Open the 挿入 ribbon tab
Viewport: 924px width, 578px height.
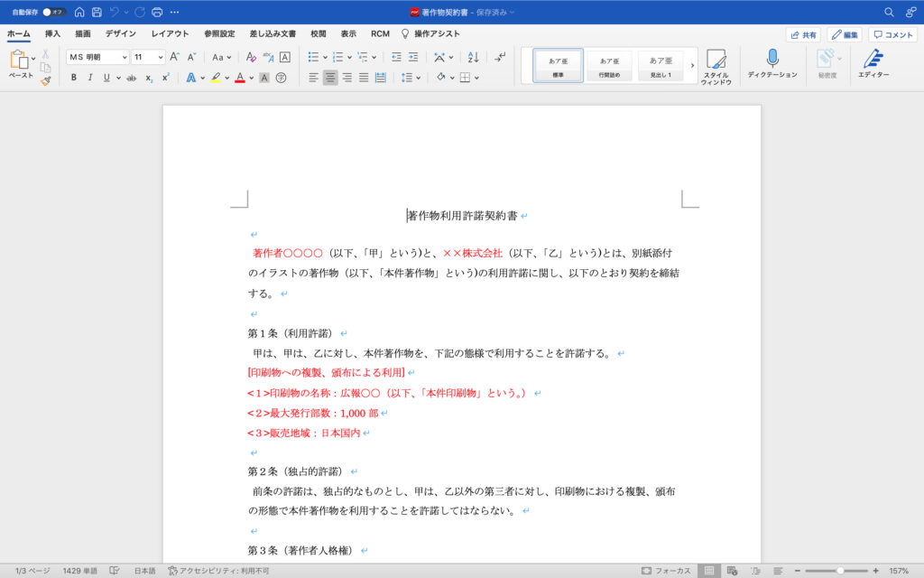coord(52,33)
